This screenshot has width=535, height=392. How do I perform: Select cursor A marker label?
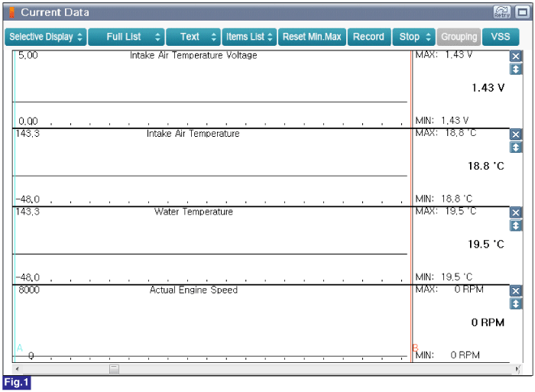[20, 348]
